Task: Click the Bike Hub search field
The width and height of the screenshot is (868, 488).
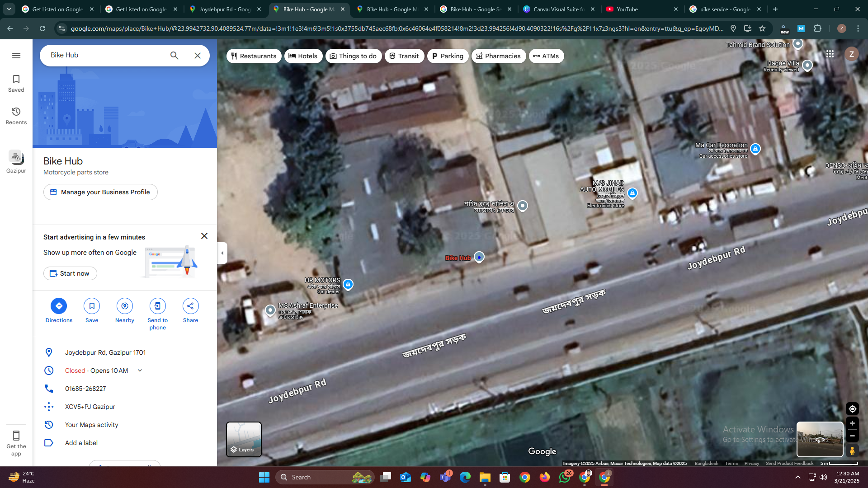Action: point(104,55)
